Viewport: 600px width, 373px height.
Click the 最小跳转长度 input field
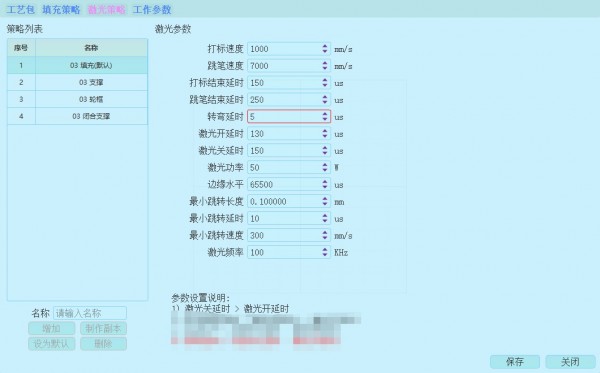point(289,201)
